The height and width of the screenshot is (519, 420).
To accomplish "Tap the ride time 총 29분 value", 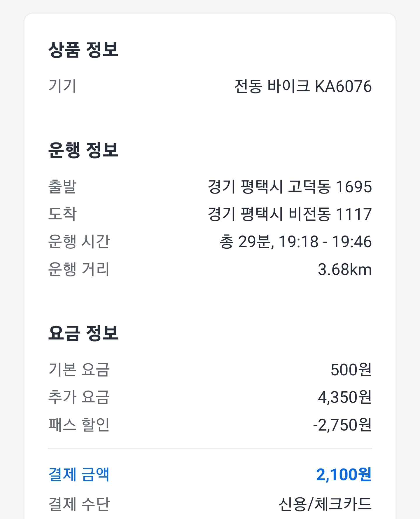I will pyautogui.click(x=295, y=242).
